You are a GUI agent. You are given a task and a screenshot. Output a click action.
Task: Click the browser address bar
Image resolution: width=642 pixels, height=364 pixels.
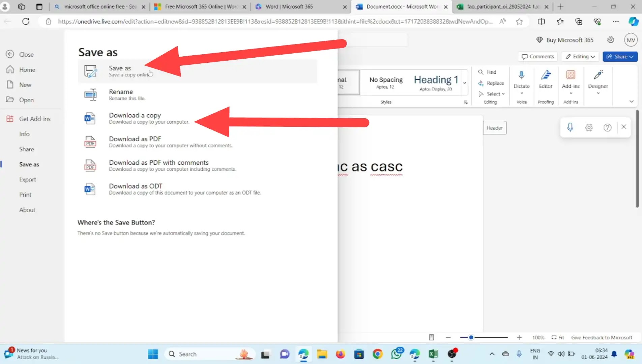tap(275, 22)
